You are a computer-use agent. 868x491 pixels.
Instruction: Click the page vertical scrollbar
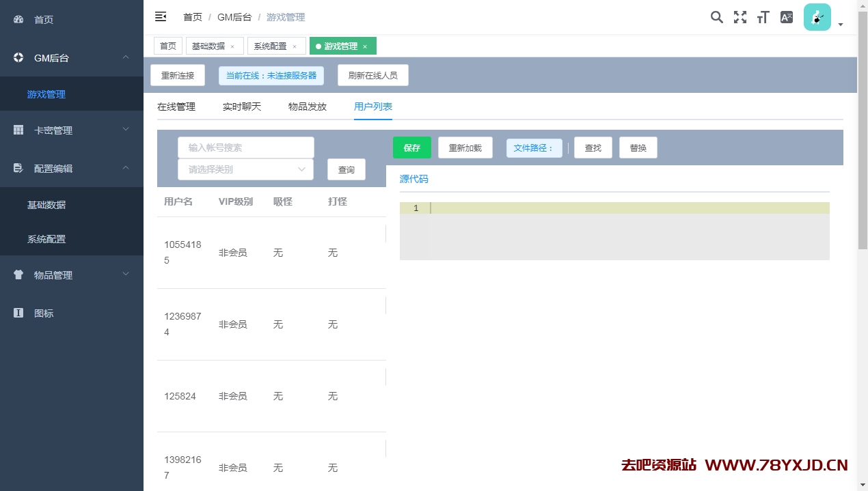pos(863,137)
